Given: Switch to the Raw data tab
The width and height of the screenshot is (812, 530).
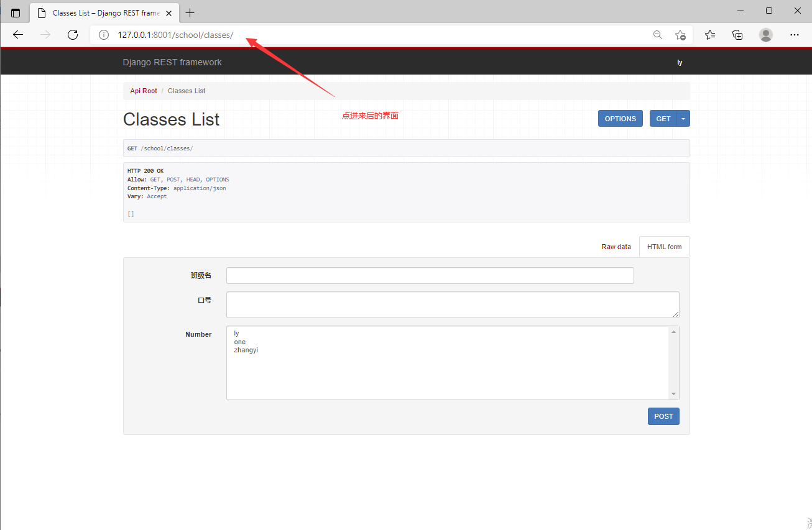Looking at the screenshot, I should (616, 247).
